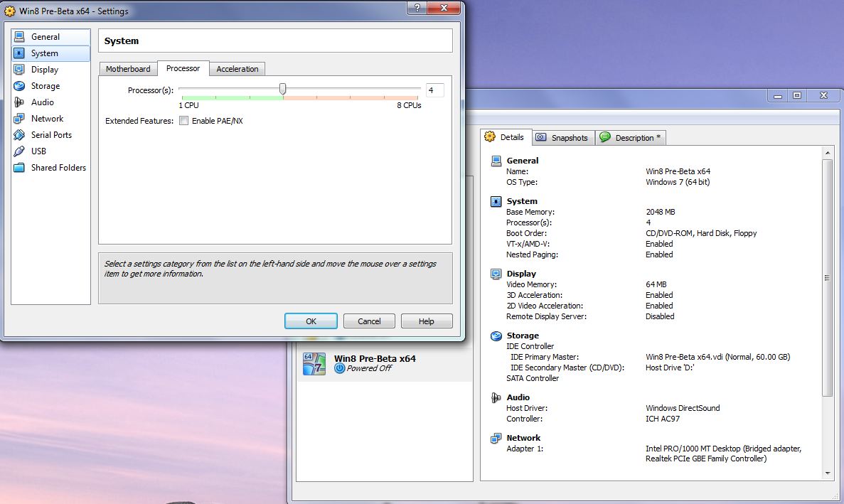Enable the PAE/NX checkbox
Viewport: 844px width, 504px height.
(x=184, y=121)
